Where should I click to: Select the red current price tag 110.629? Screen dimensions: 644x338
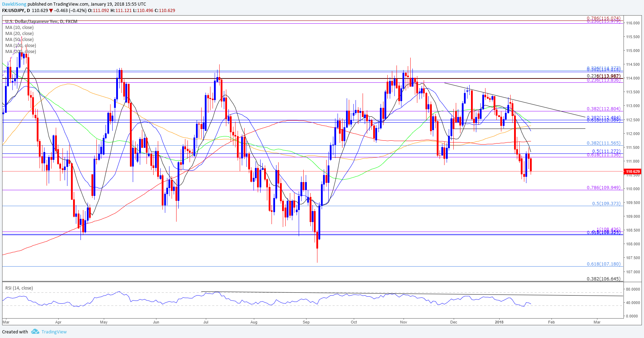coord(632,171)
